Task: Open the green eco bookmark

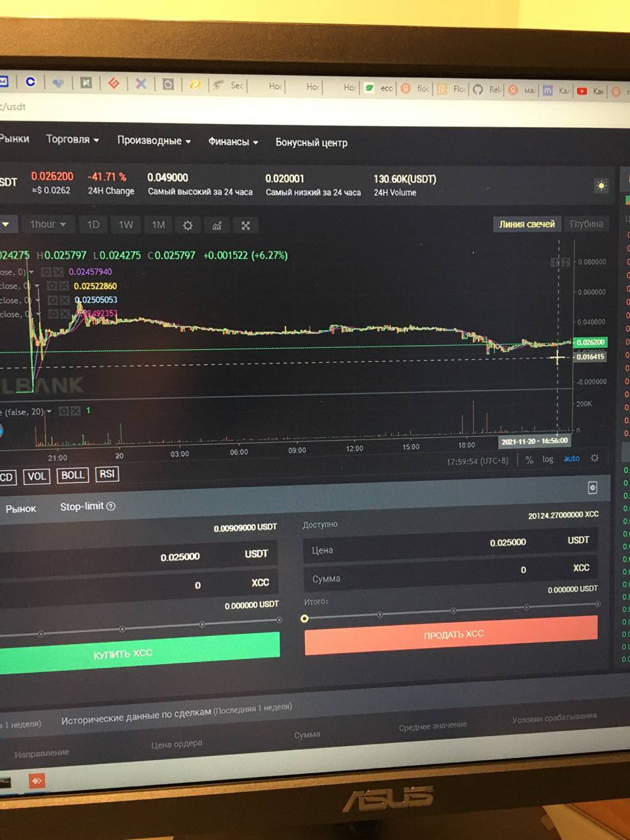Action: click(379, 88)
